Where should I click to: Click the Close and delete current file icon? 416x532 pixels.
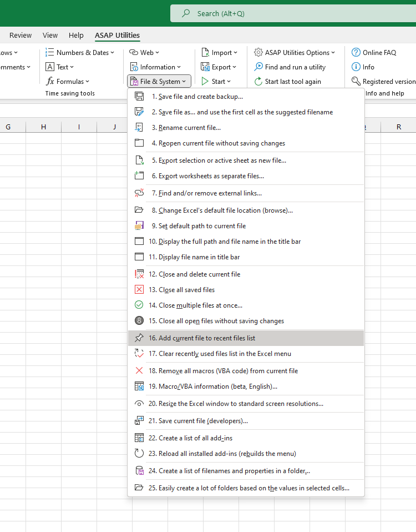point(139,274)
